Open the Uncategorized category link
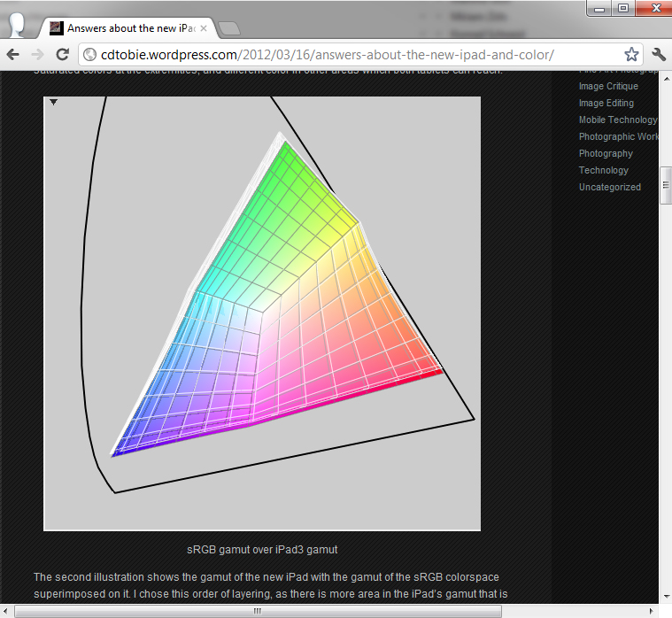The image size is (672, 618). point(610,187)
